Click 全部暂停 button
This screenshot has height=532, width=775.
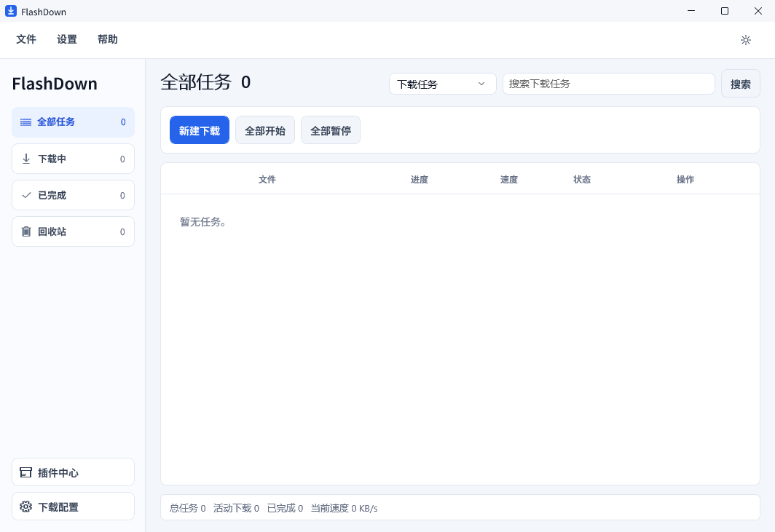tap(331, 130)
